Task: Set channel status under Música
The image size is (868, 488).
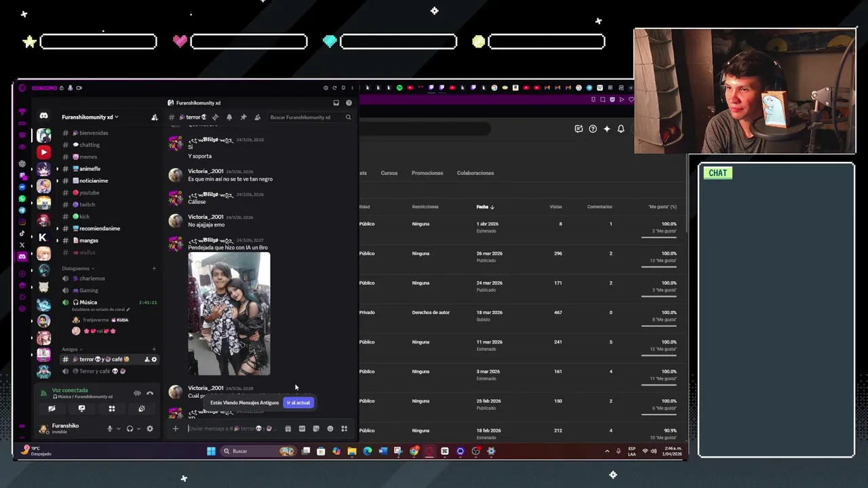Action: [100, 310]
